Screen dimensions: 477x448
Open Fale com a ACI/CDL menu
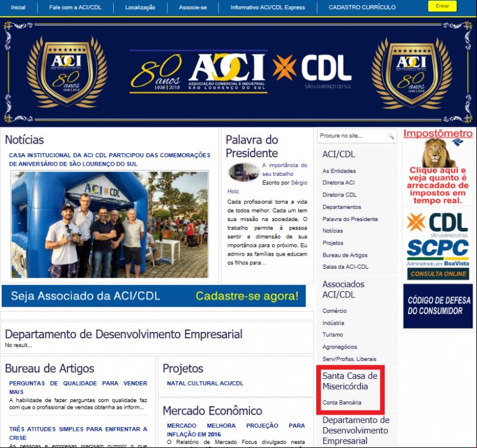pos(75,7)
